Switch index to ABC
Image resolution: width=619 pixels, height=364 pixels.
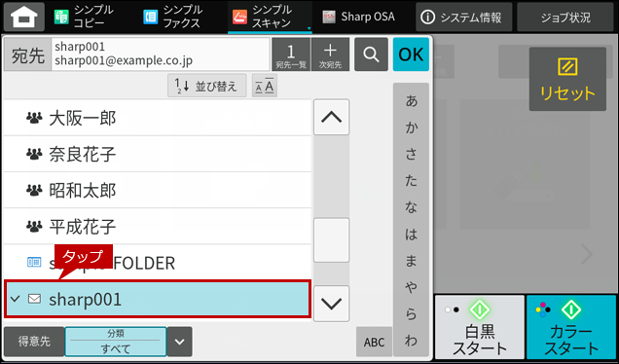coord(374,342)
